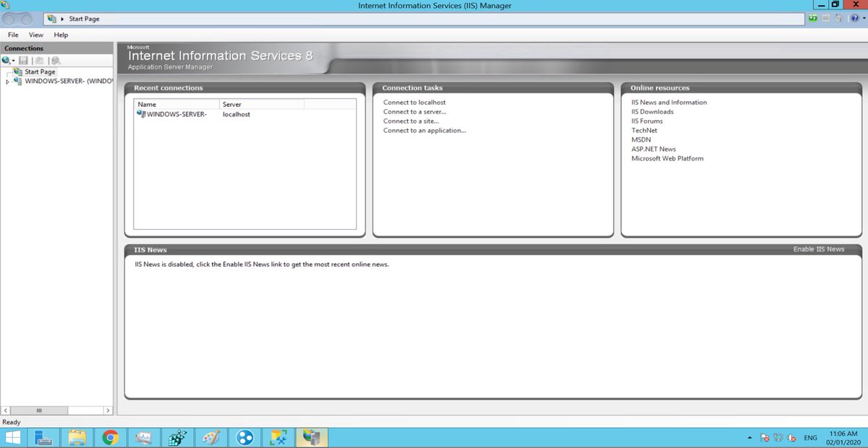868x448 pixels.
Task: Open Registry Editor cubes icon on taskbar
Action: click(177, 437)
